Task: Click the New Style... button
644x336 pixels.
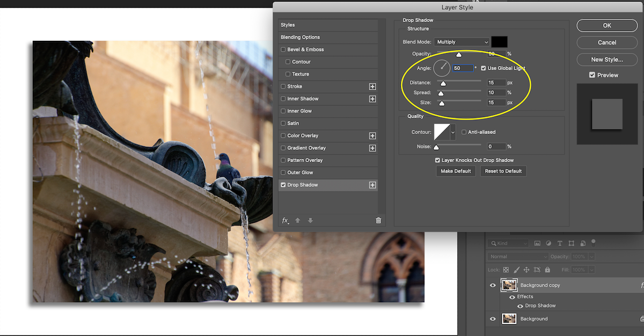Action: (607, 60)
